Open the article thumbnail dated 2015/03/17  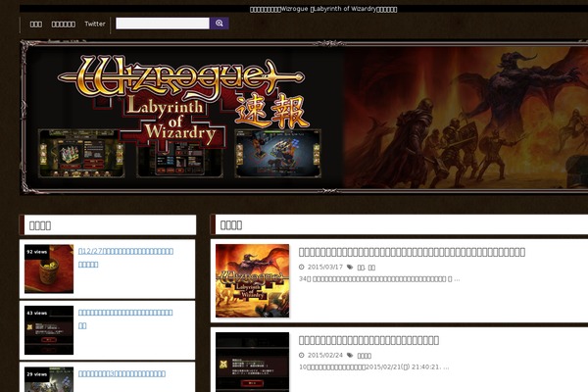(253, 280)
